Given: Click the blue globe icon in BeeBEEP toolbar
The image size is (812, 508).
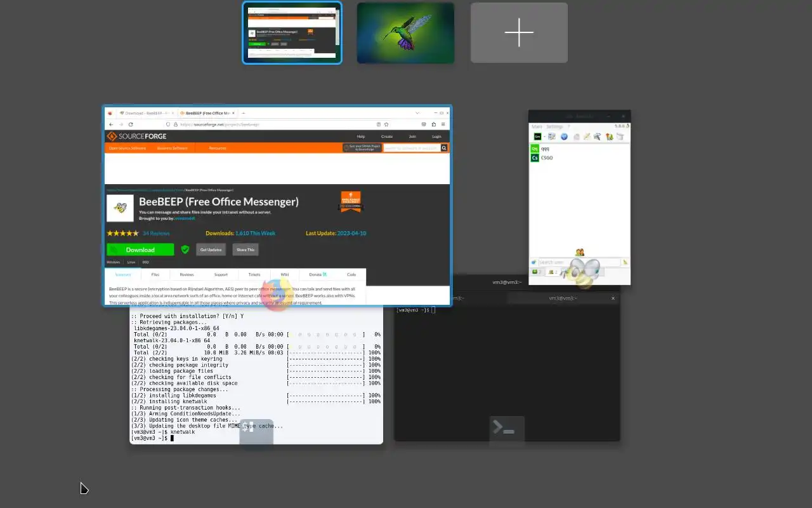Looking at the screenshot, I should tap(564, 137).
